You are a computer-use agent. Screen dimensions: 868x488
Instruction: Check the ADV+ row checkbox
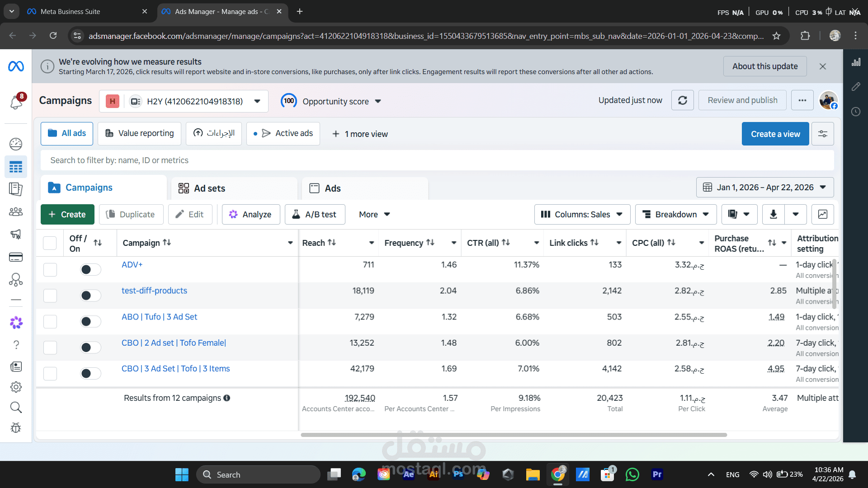point(50,270)
